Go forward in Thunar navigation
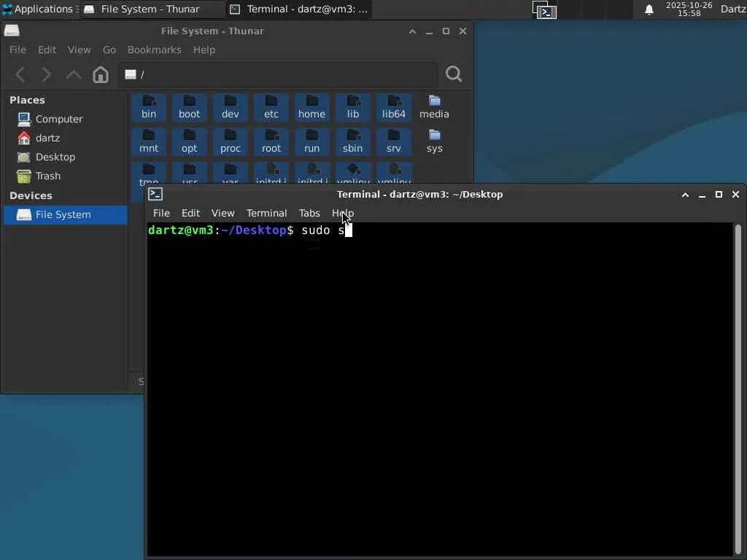The image size is (747, 560). click(46, 74)
